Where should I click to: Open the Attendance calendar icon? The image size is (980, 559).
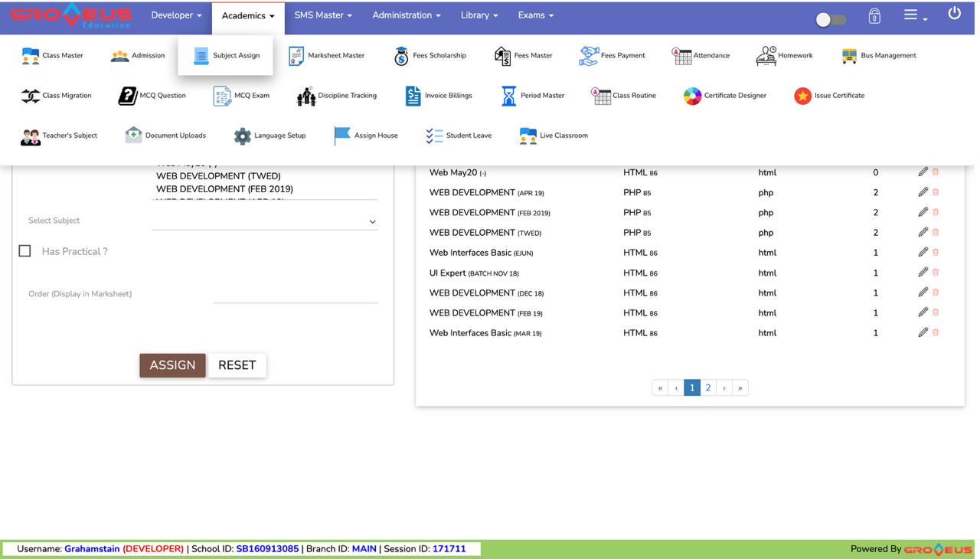681,56
